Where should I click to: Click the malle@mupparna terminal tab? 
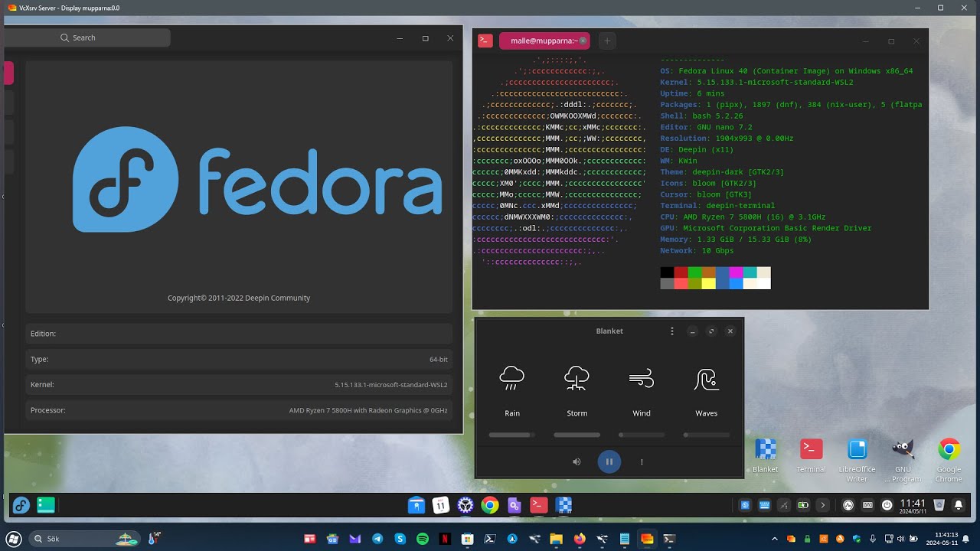pos(544,41)
